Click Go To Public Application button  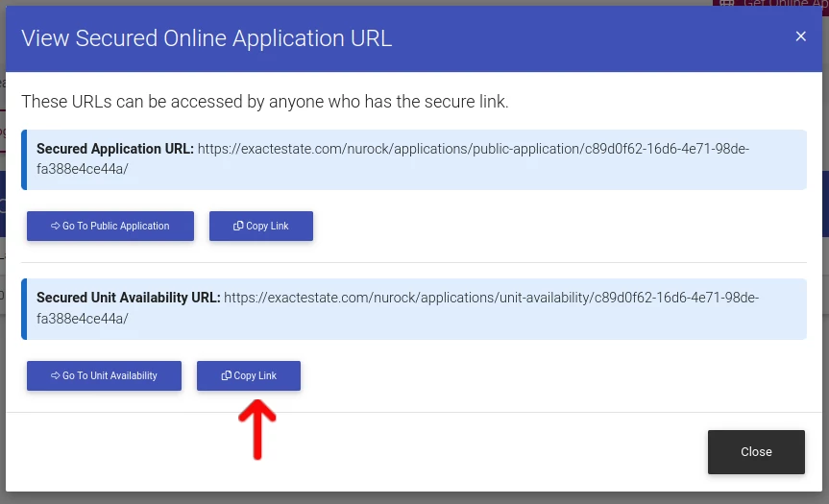coord(110,227)
